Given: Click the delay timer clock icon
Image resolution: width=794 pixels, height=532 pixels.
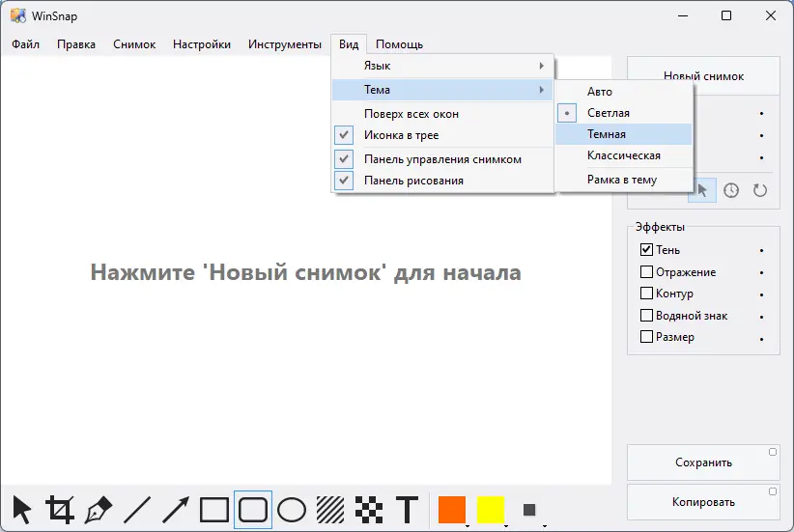Looking at the screenshot, I should pyautogui.click(x=730, y=190).
